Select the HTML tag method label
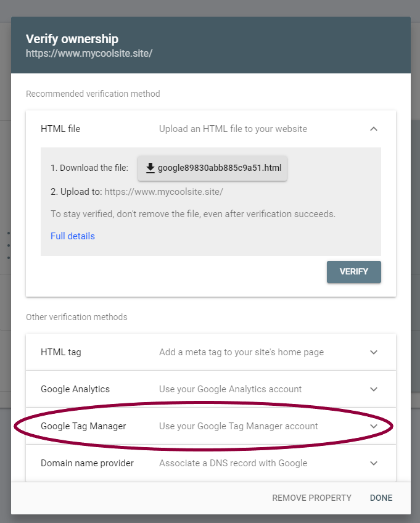Viewport: 420px width, 523px height. 60,352
